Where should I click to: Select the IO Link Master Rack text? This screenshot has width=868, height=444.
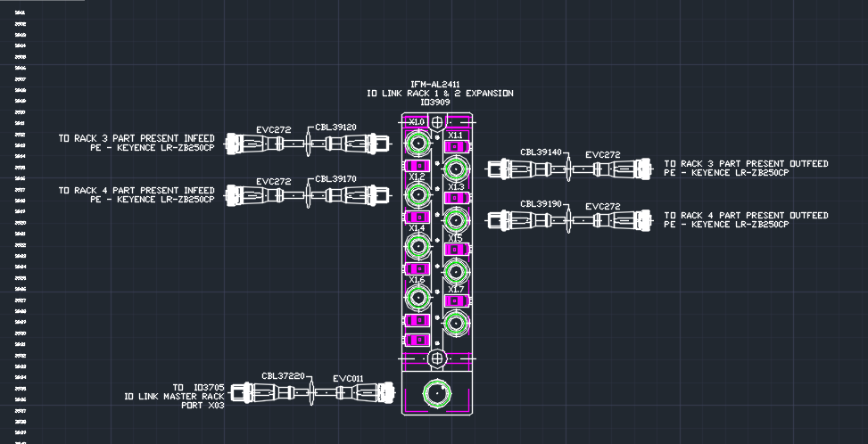pos(174,397)
